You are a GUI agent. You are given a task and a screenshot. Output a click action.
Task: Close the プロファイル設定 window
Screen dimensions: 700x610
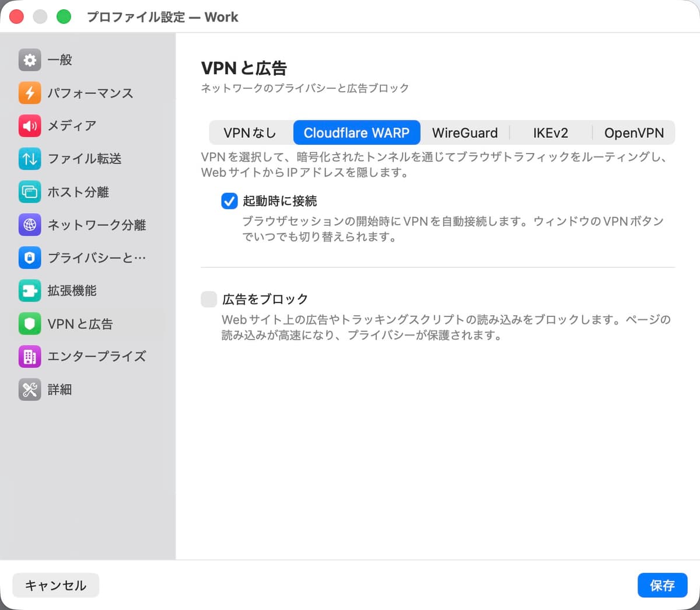tap(17, 16)
